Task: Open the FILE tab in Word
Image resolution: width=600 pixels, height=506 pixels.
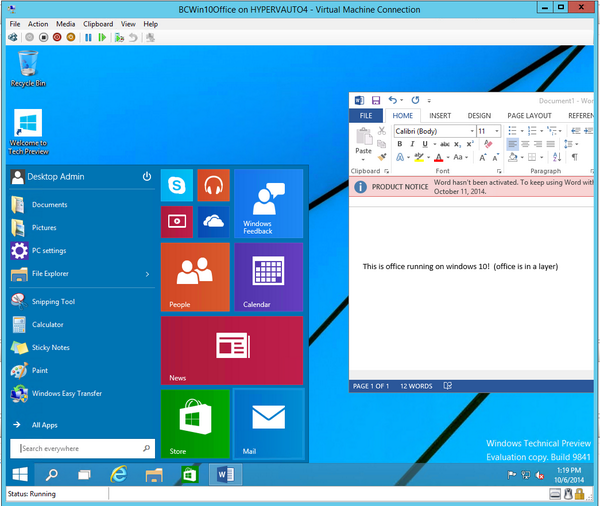Action: (x=366, y=116)
